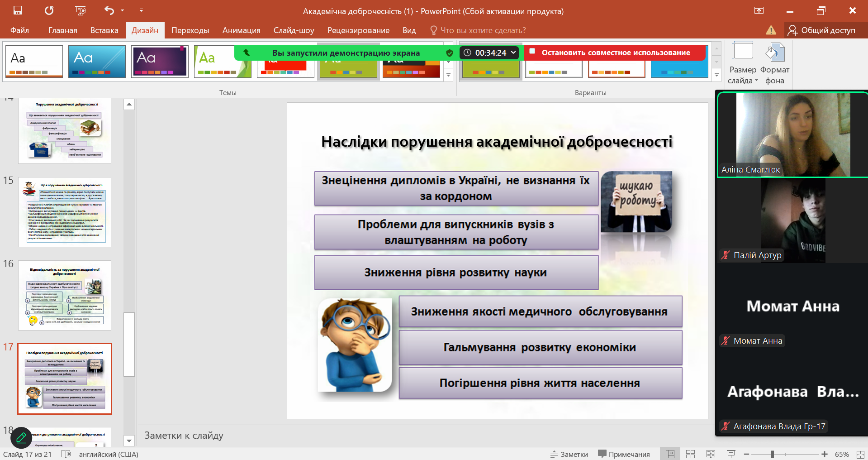Screen dimensions: 868x460
Task: Expand the Quick Access Toolbar customization arrow
Action: (141, 10)
